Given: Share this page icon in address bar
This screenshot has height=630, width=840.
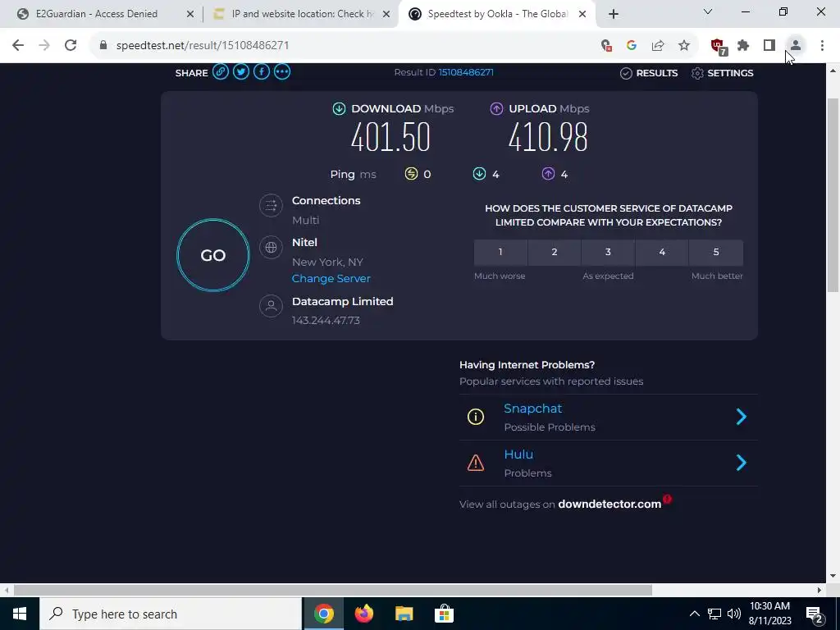Looking at the screenshot, I should click(x=658, y=46).
